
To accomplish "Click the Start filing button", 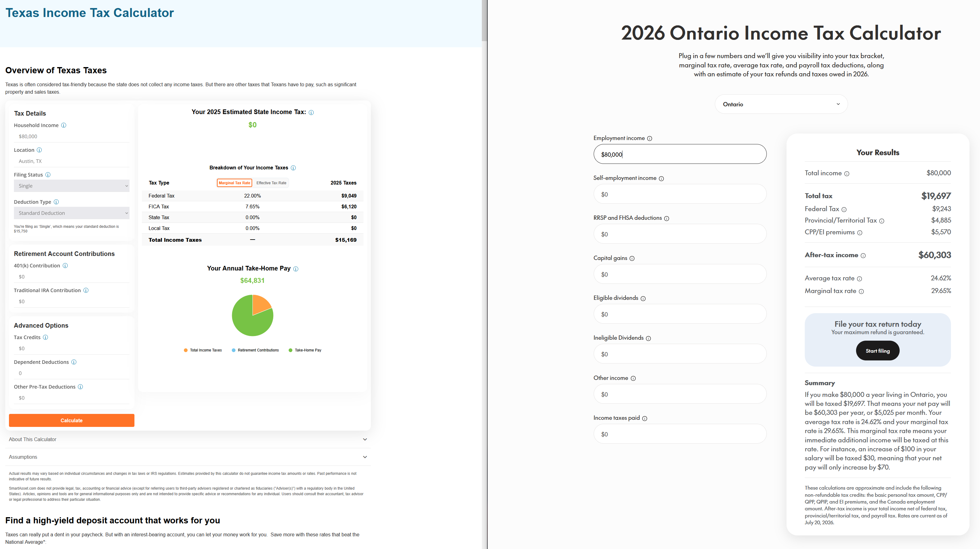I will click(x=878, y=351).
